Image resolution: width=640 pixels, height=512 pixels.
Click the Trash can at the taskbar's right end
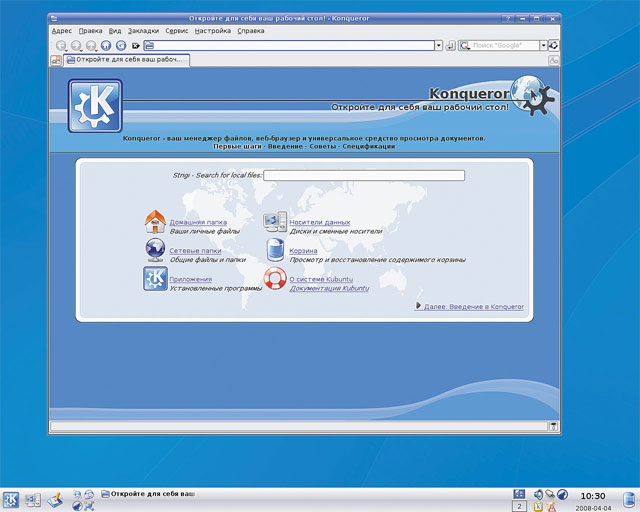(x=629, y=500)
